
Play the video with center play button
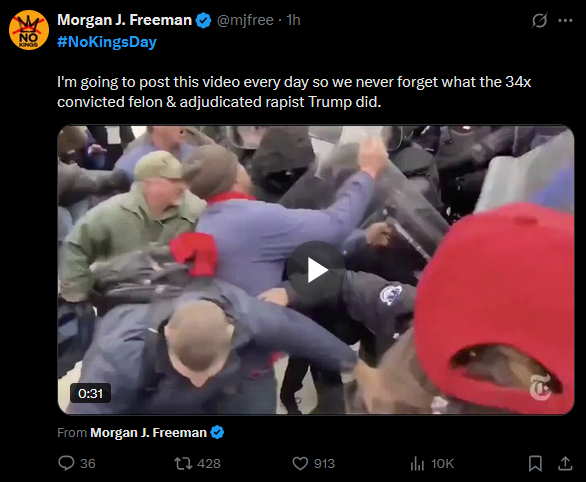point(316,270)
